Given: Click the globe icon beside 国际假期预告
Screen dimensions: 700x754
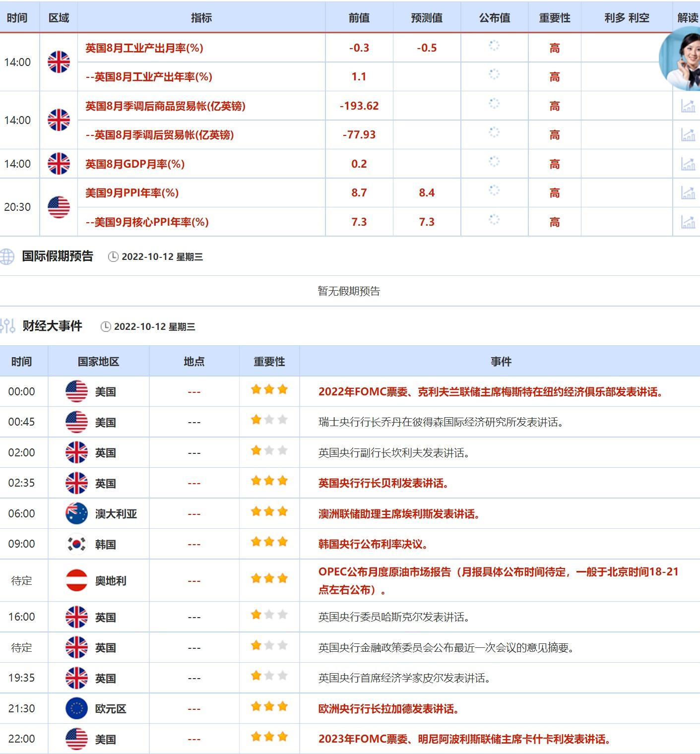Looking at the screenshot, I should point(7,256).
